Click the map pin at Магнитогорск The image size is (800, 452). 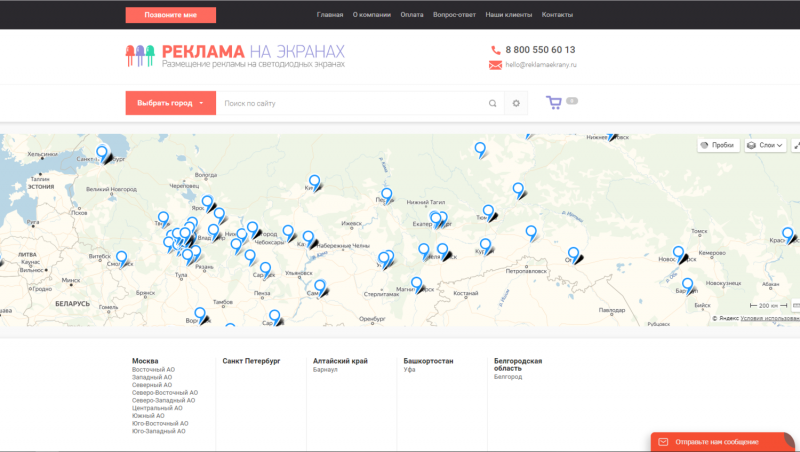416,284
